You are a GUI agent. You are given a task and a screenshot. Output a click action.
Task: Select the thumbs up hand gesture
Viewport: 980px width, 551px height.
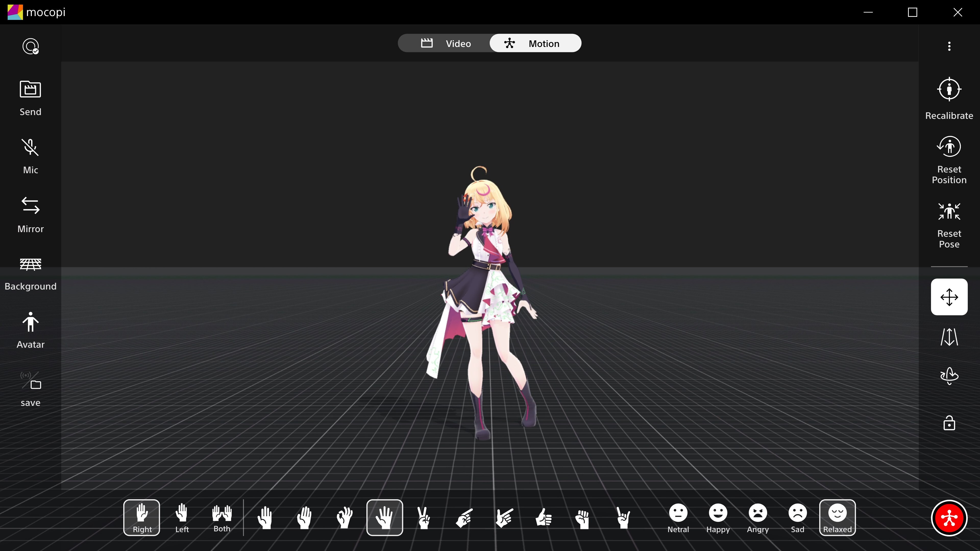543,518
